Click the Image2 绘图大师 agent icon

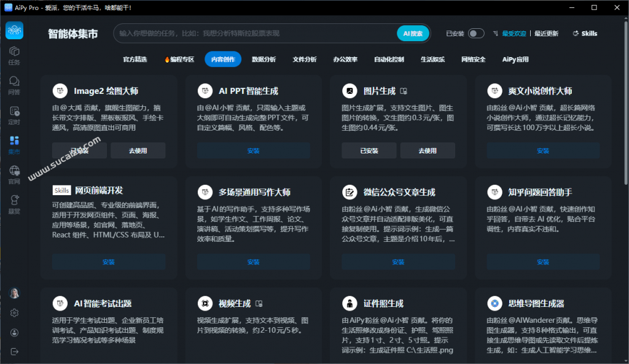(60, 91)
